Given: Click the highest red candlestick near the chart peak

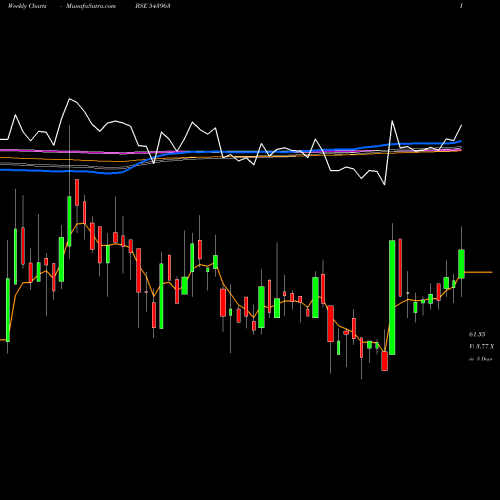Looking at the screenshot, I should coord(77,192).
